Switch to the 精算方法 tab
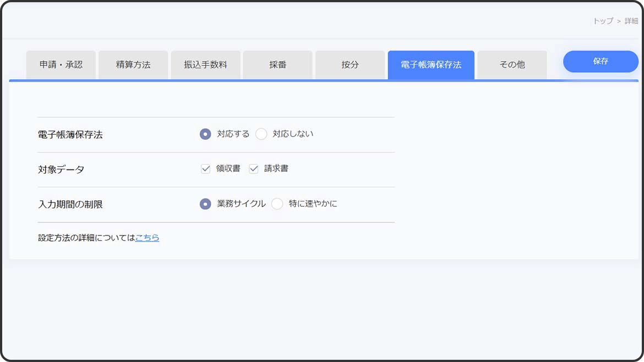 (133, 65)
